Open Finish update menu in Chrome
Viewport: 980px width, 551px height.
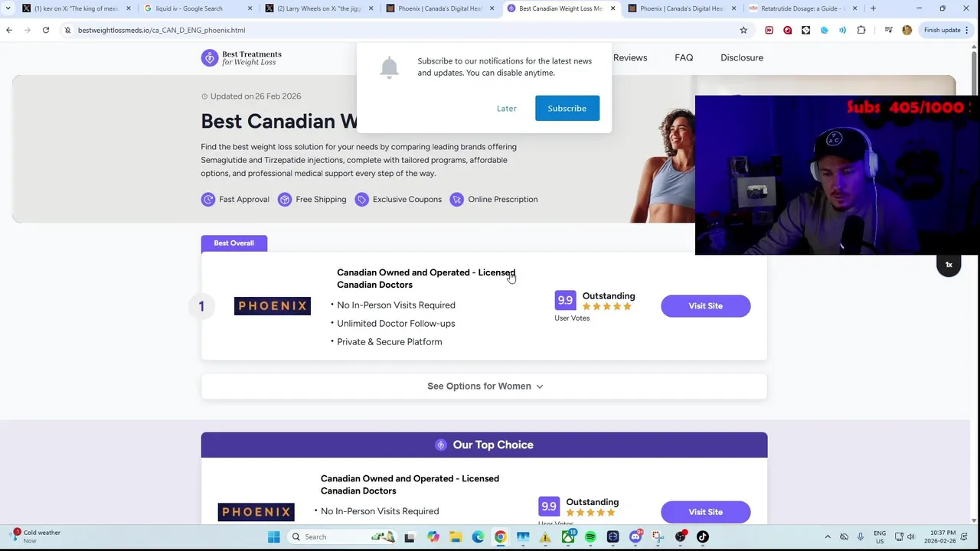click(x=946, y=30)
